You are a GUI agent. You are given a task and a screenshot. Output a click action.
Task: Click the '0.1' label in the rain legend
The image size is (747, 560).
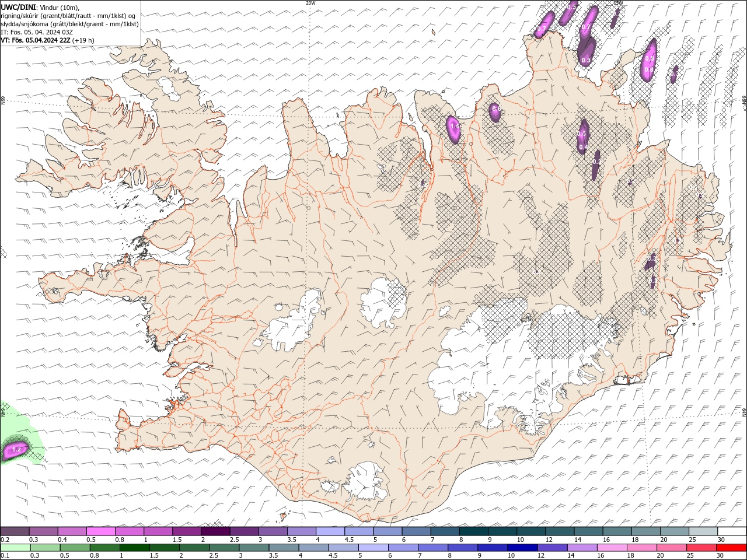(5, 556)
